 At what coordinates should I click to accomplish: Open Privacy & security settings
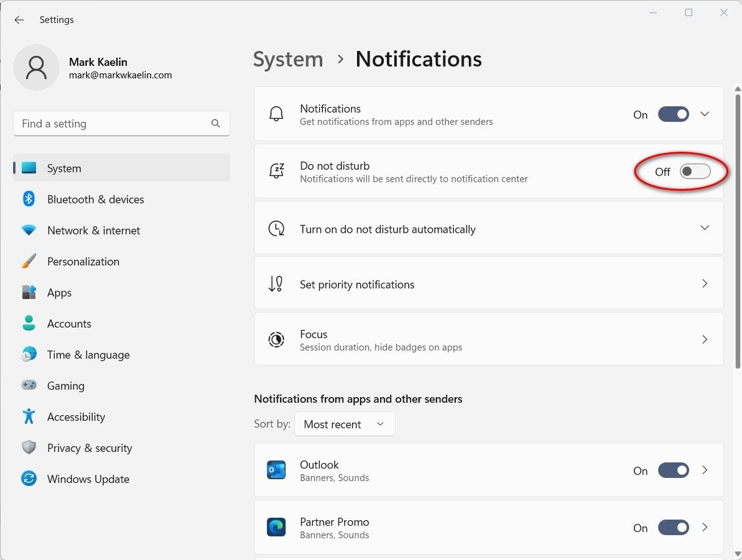pos(122,447)
